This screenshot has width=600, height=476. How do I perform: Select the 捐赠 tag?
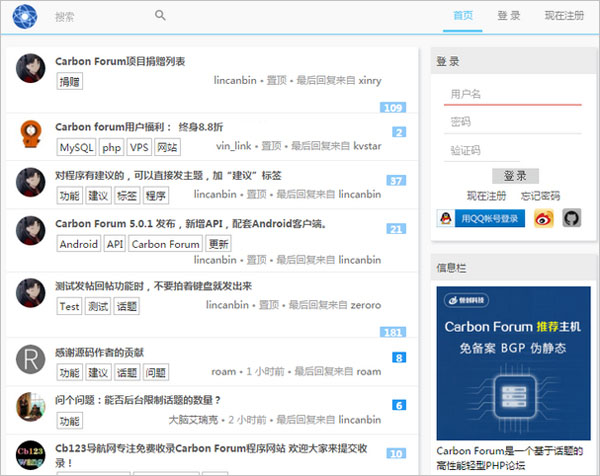(70, 82)
